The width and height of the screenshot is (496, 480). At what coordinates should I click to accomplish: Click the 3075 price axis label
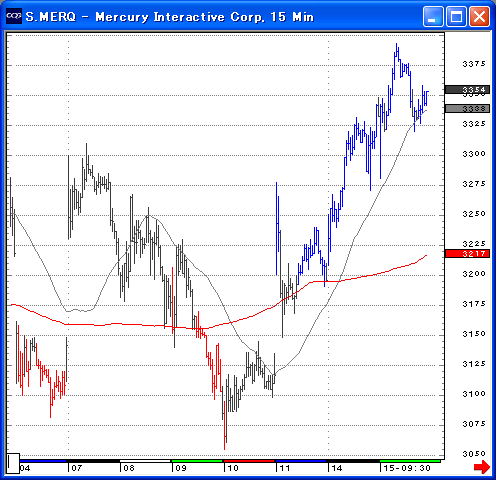point(474,424)
